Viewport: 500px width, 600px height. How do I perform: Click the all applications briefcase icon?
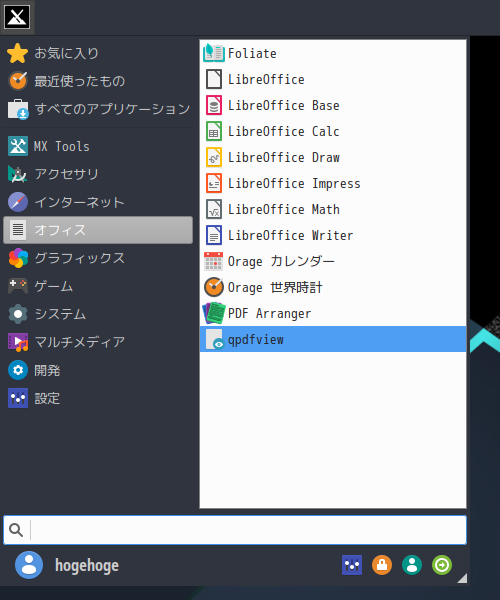tap(18, 109)
